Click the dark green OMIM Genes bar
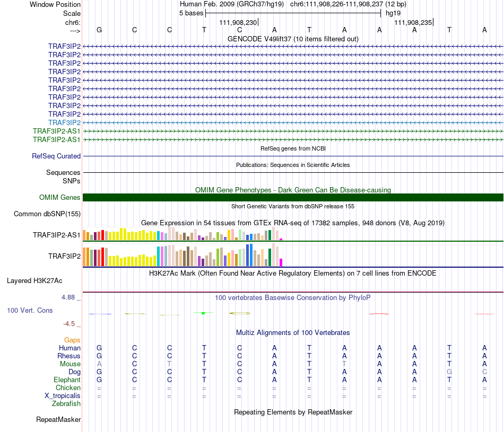 (293, 198)
